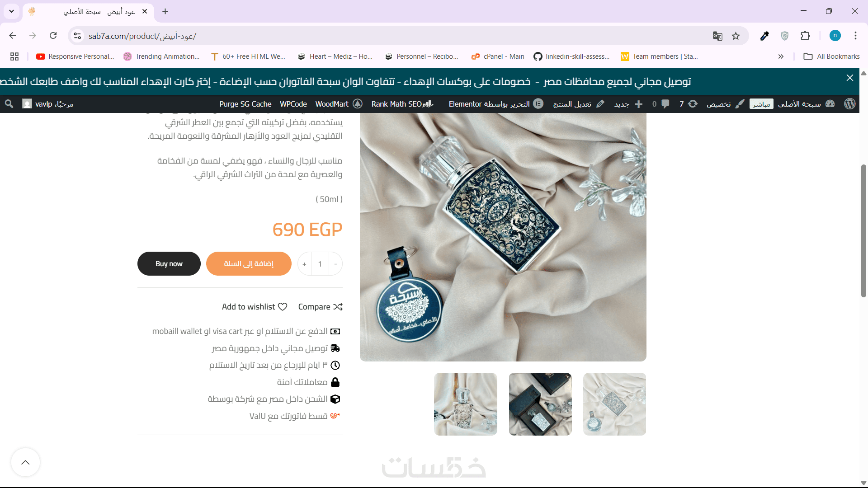Screen dimensions: 868x488
Task: Open the WoodMart admin bar menu
Action: pos(339,104)
